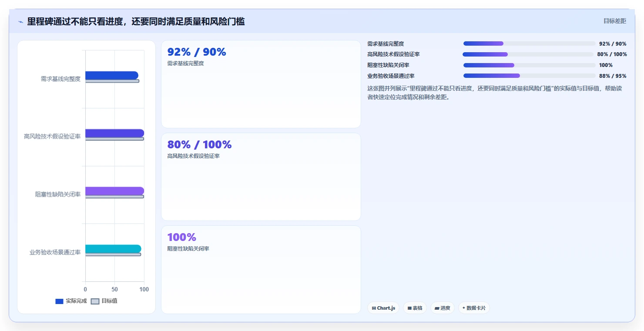Click the 88% / 95% progress value
This screenshot has height=331, width=644.
tap(613, 76)
